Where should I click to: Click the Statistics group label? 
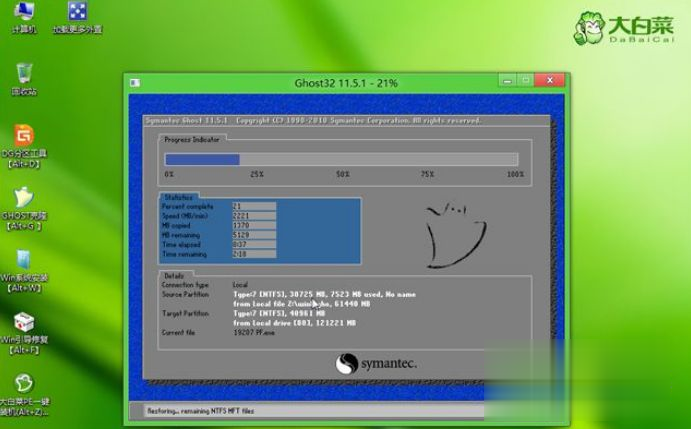[178, 197]
